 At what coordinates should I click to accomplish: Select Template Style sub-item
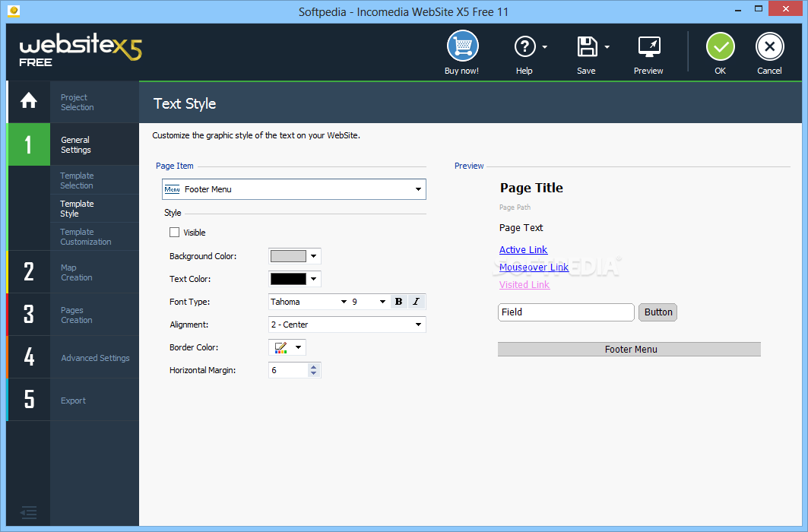click(77, 208)
